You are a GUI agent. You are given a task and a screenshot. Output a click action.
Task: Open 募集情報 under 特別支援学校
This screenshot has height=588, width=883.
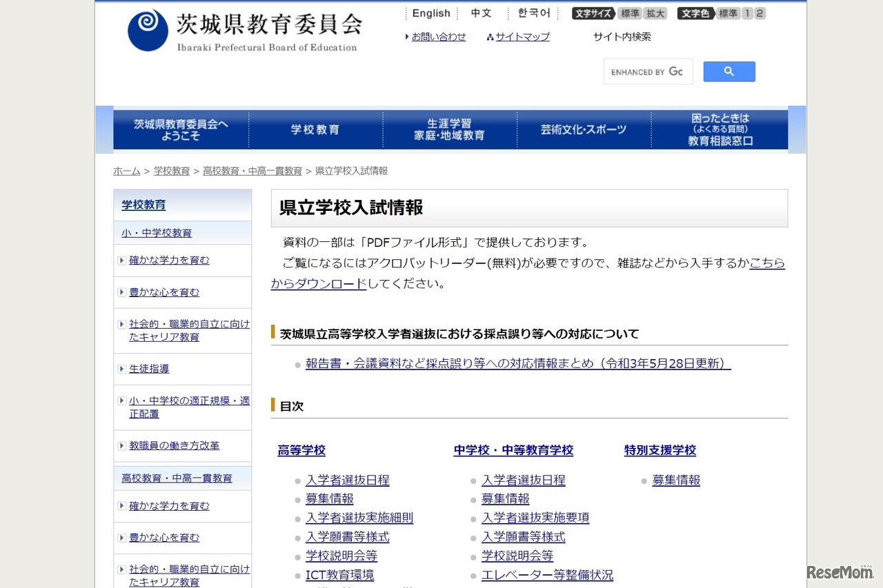[x=676, y=480]
